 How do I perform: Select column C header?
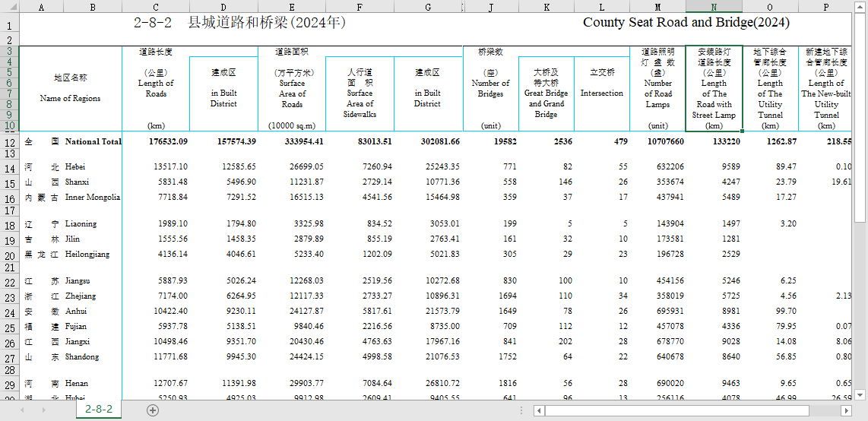156,7
